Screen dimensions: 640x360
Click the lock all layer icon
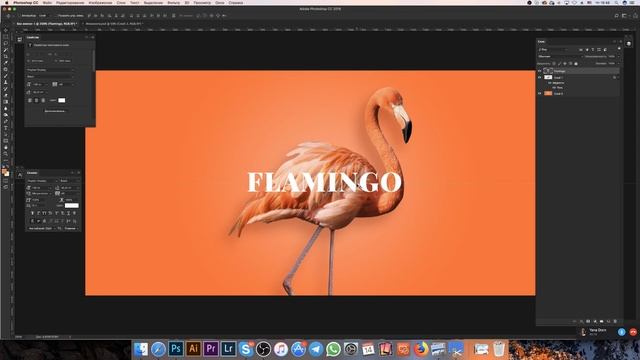(576, 64)
